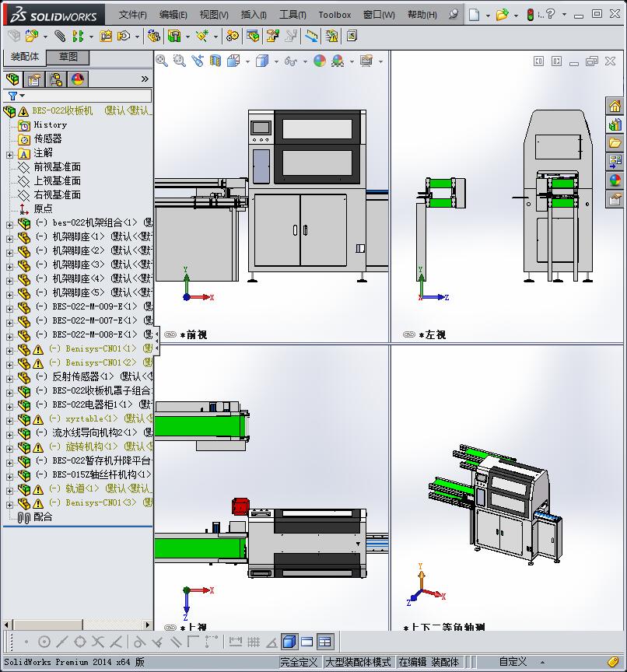
Task: Select the ConfigurationManager tab icon
Action: click(56, 79)
